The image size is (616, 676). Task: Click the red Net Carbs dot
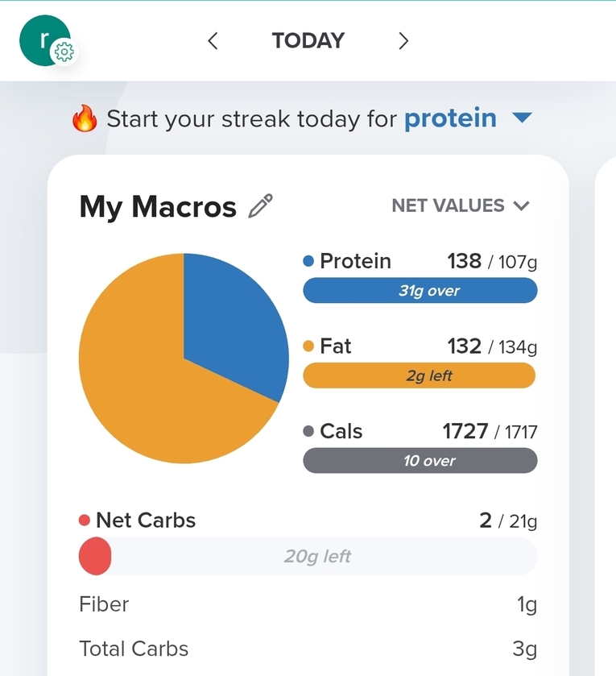[x=85, y=520]
